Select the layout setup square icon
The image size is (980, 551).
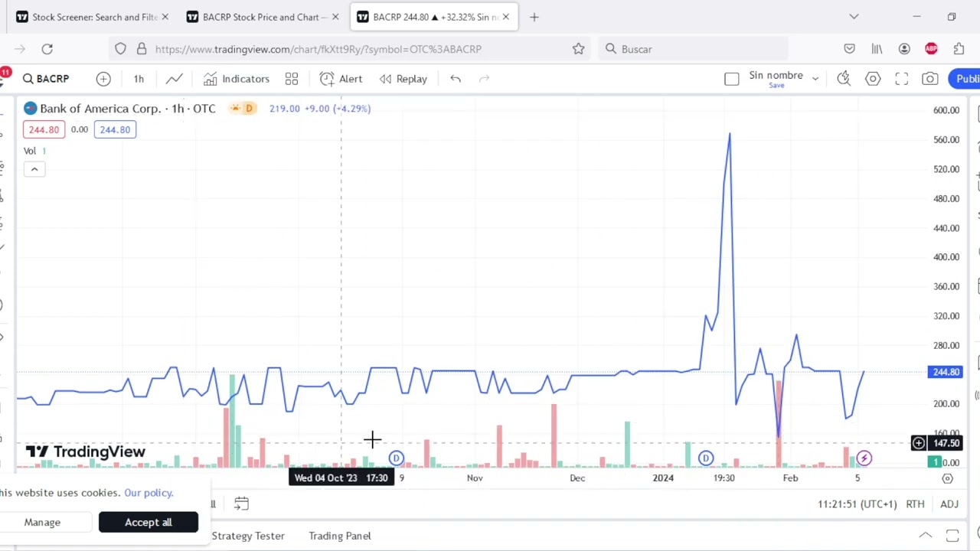pos(731,79)
